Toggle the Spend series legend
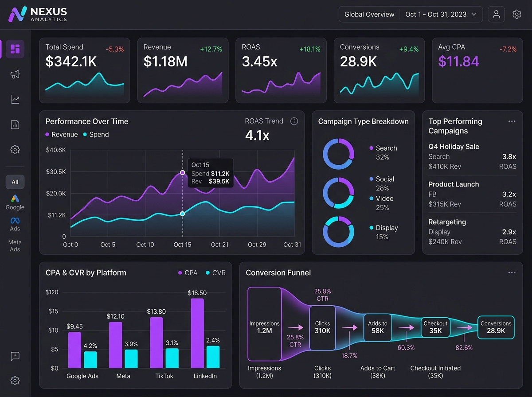The width and height of the screenshot is (532, 397). click(x=96, y=134)
